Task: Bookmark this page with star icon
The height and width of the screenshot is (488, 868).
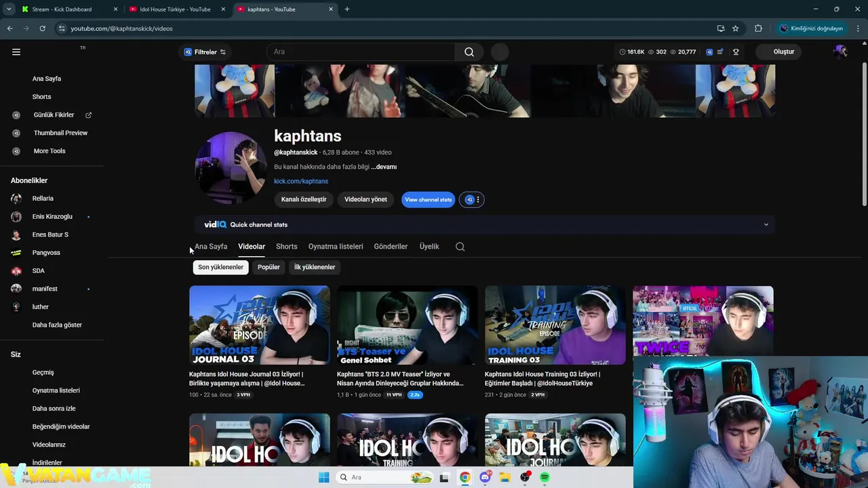Action: 736,28
